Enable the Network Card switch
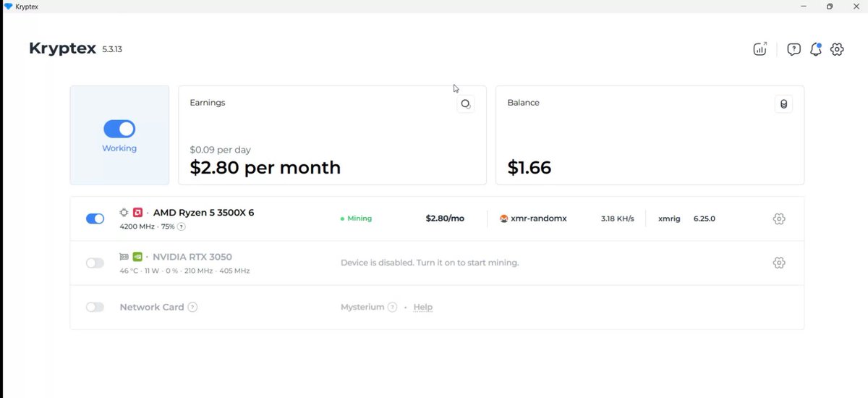This screenshot has width=868, height=398. tap(95, 307)
